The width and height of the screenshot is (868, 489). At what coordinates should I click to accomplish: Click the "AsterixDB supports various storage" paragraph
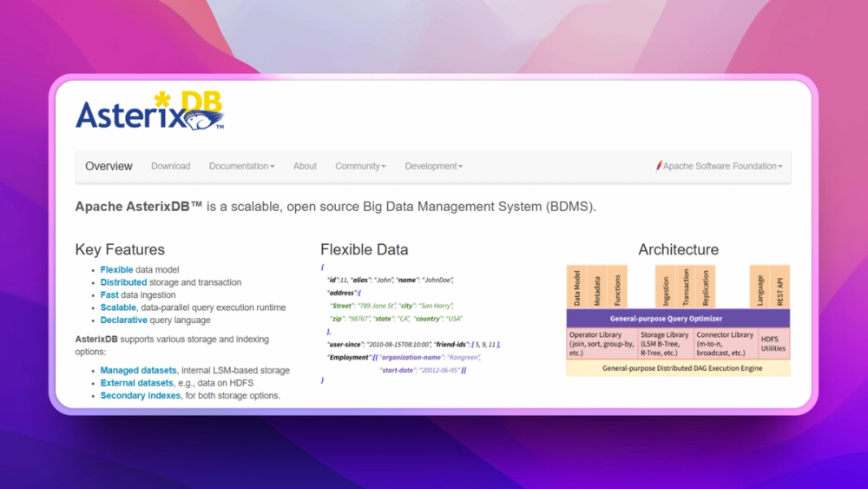point(172,346)
